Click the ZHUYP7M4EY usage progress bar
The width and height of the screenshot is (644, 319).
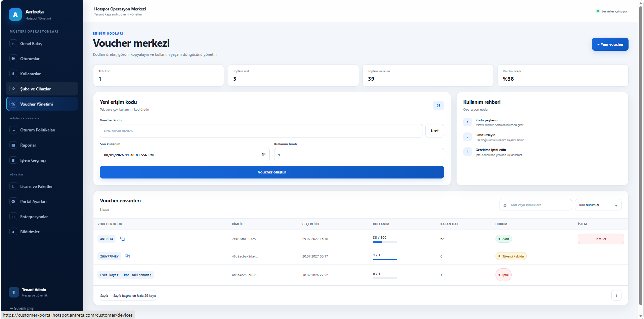coord(385,259)
